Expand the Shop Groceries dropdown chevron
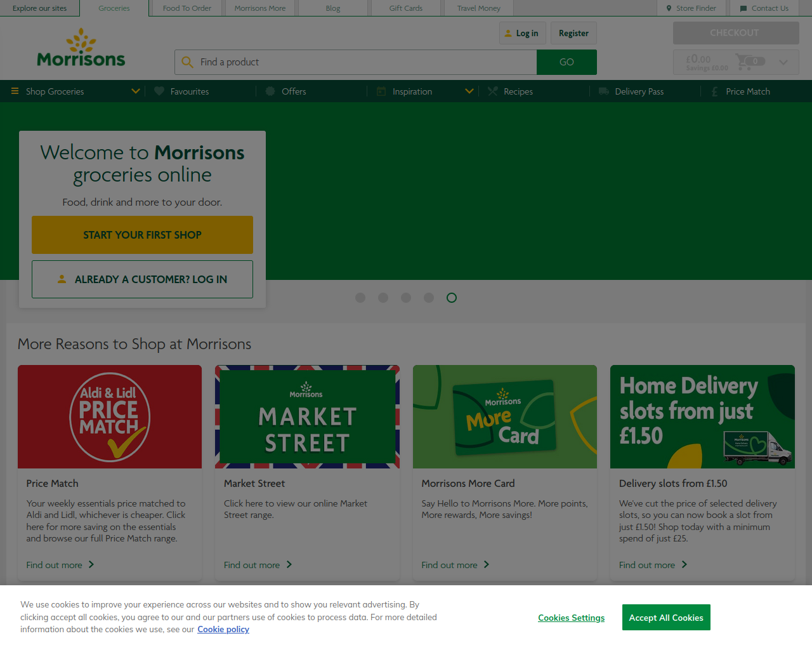The image size is (812, 650). (135, 91)
